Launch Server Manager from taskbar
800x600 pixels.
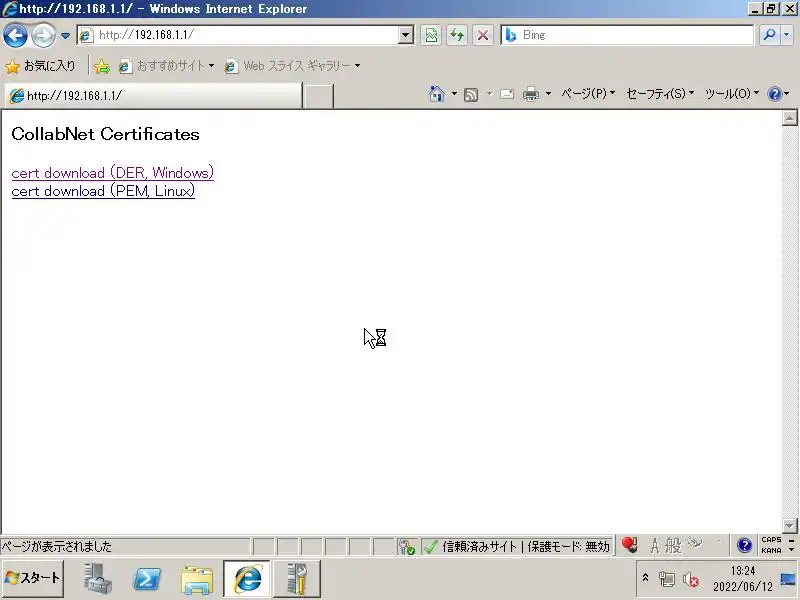[97, 579]
